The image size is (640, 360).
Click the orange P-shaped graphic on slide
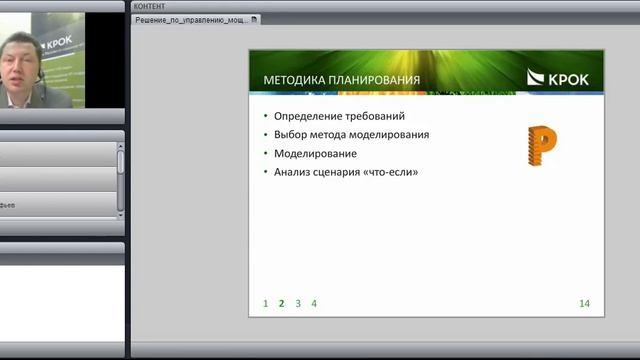click(542, 146)
